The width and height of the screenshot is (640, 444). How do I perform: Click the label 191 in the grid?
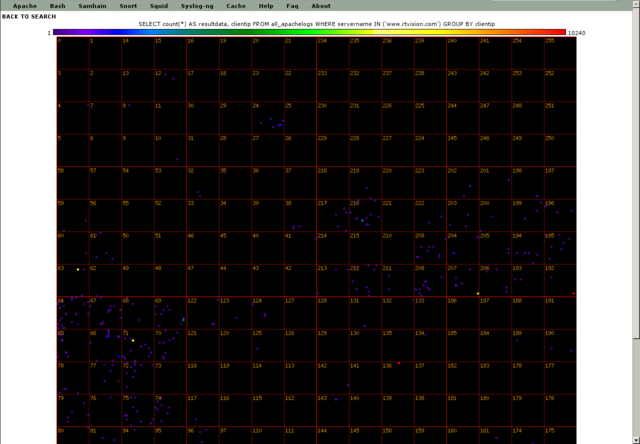[x=550, y=301]
